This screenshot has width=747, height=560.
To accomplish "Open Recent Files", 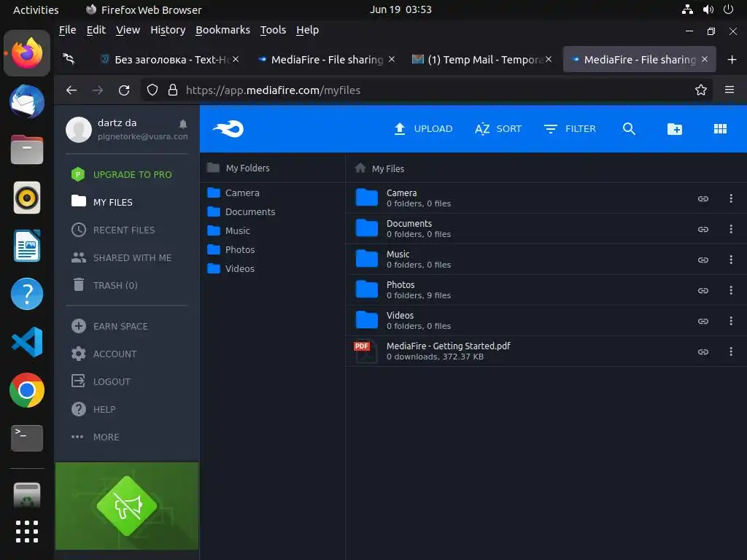I will tap(113, 230).
